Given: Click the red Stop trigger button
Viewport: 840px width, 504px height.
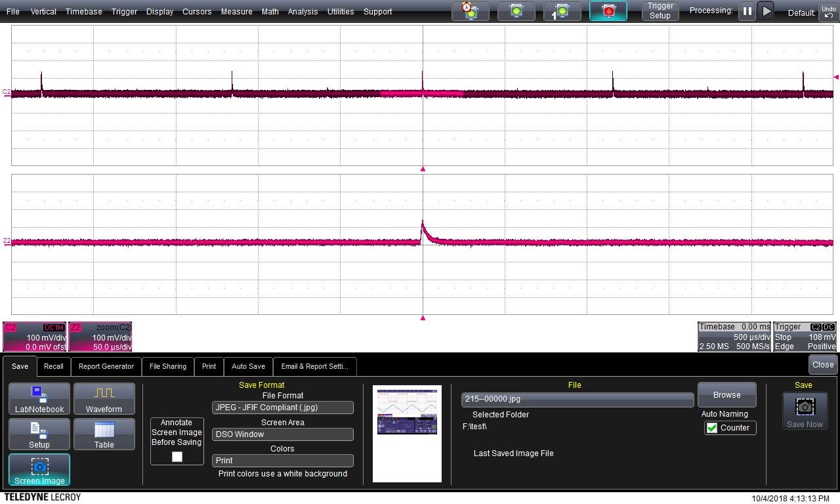Looking at the screenshot, I should 608,11.
